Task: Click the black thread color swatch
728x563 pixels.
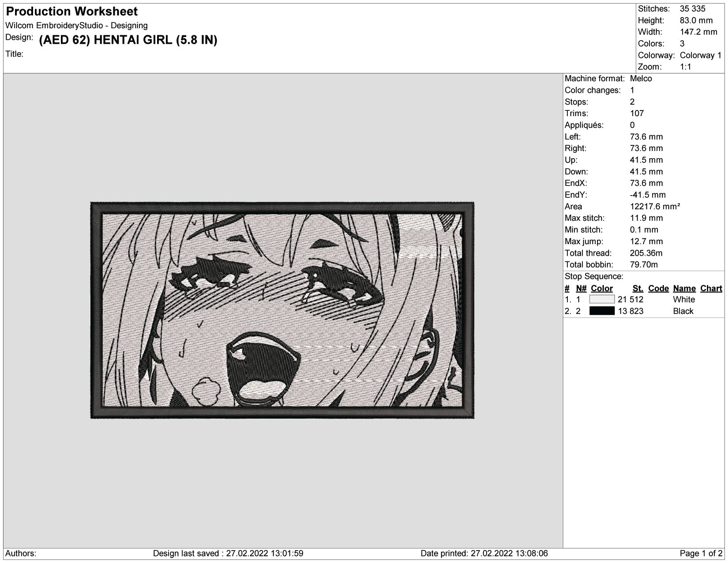Action: (x=602, y=311)
